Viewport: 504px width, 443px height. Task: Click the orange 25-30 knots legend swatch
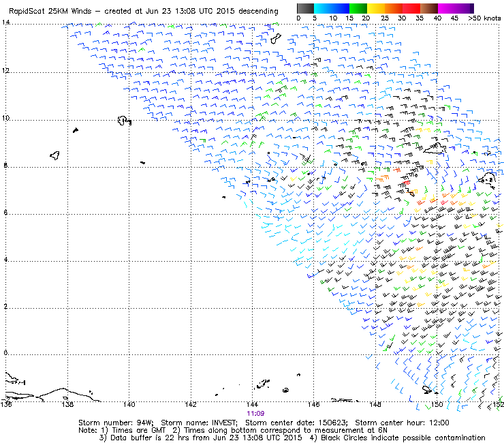pyautogui.click(x=394, y=8)
